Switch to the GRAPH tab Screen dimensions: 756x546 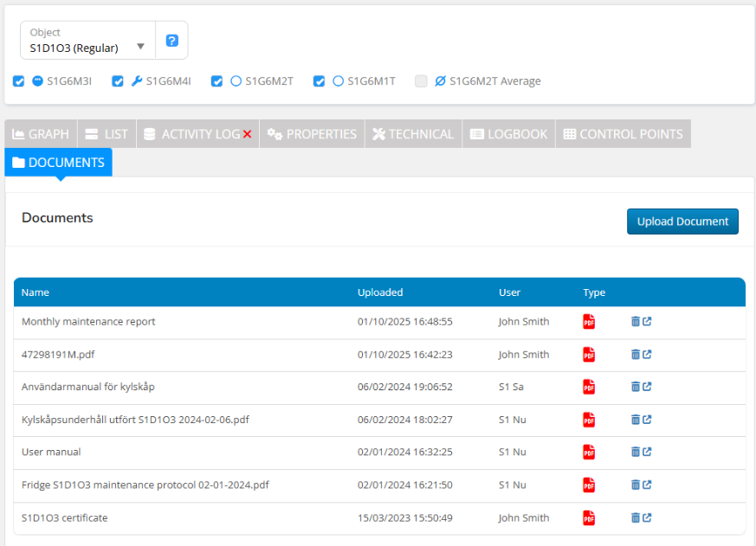(x=41, y=134)
